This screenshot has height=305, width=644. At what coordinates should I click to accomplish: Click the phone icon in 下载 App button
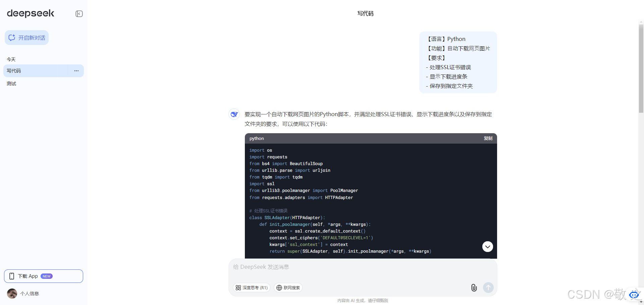[12, 276]
